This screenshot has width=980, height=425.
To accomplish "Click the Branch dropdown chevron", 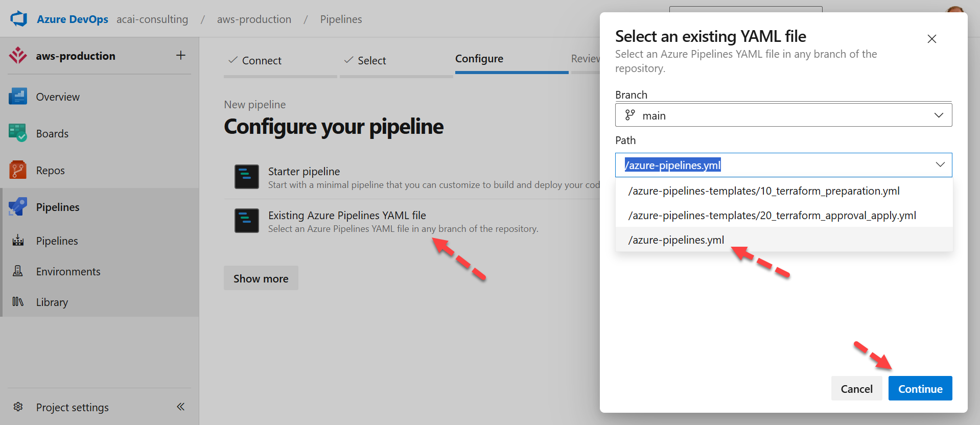I will pos(939,115).
